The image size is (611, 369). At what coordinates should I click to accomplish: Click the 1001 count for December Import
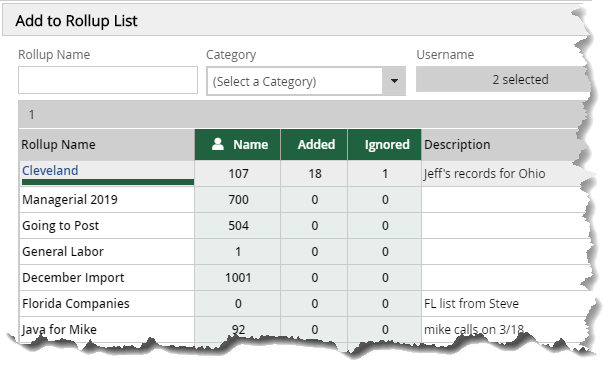pyautogui.click(x=238, y=277)
